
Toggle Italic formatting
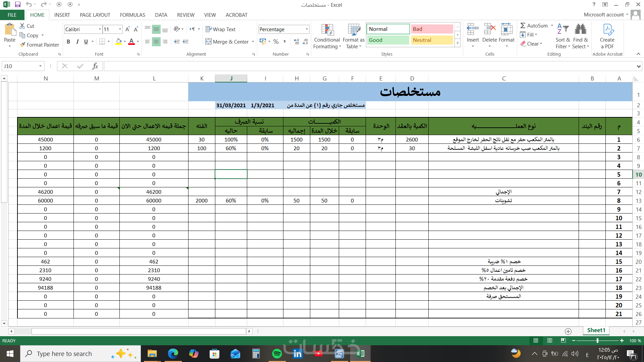tap(77, 42)
